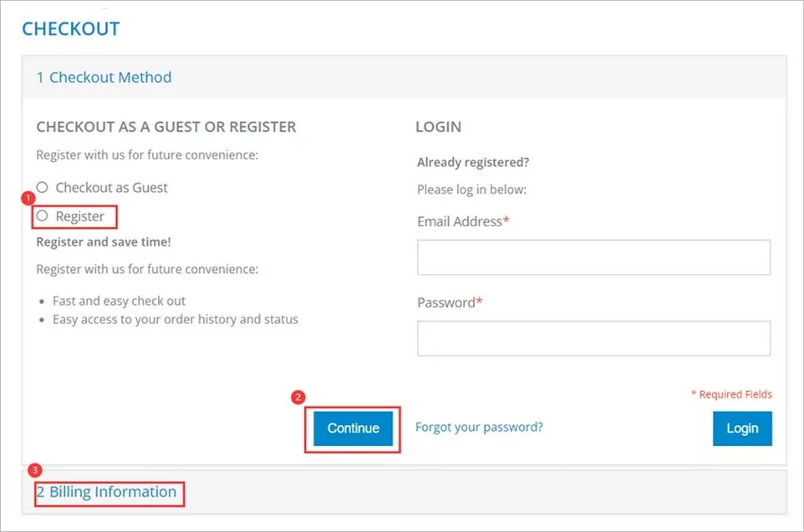The image size is (804, 532).
Task: Select the Register radio button
Action: 42,216
